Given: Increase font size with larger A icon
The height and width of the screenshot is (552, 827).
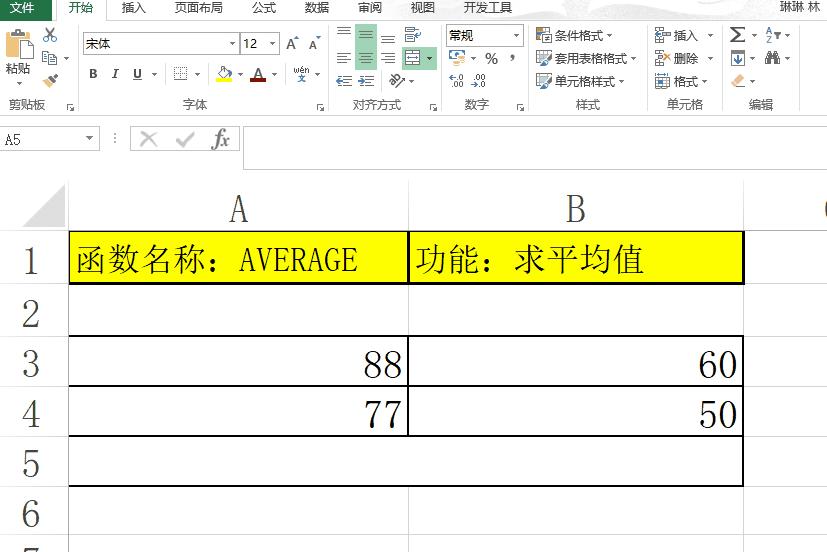Looking at the screenshot, I should (x=292, y=44).
